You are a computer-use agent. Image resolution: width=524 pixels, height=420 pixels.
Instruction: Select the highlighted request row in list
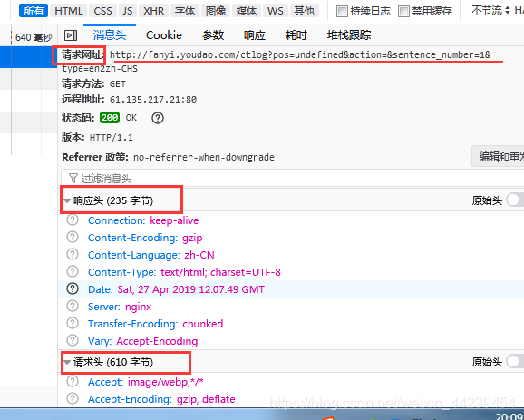[x=28, y=57]
